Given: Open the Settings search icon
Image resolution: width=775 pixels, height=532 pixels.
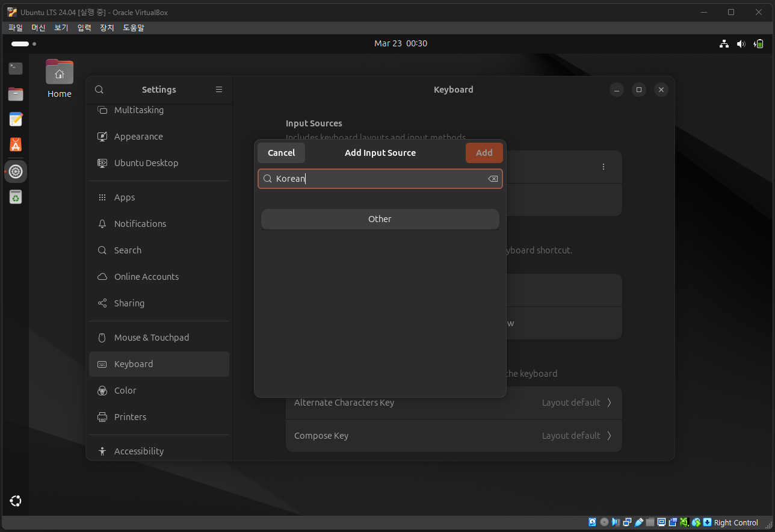Looking at the screenshot, I should [x=99, y=90].
